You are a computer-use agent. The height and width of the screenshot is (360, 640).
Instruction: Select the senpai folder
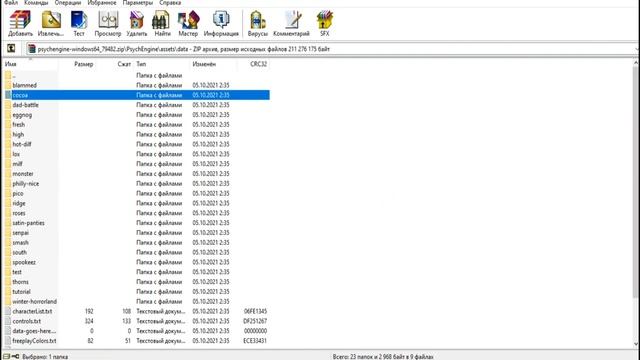coord(20,232)
